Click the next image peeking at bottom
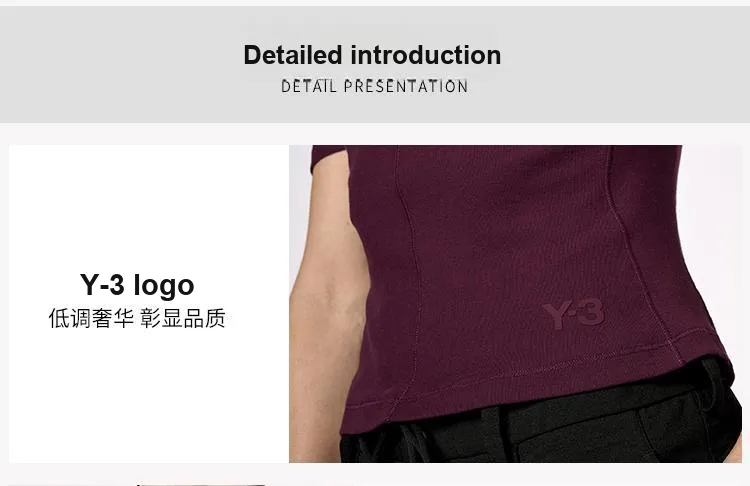The height and width of the screenshot is (486, 750). [x=201, y=484]
